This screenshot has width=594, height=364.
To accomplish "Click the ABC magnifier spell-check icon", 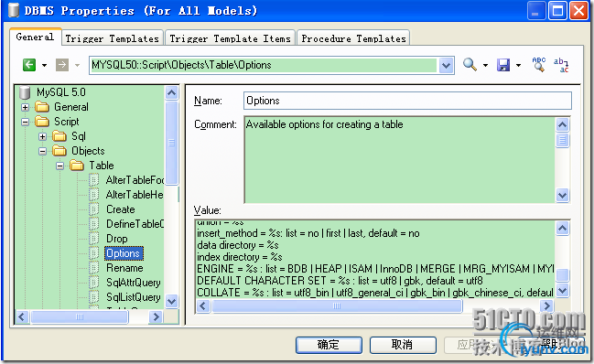I will (539, 64).
